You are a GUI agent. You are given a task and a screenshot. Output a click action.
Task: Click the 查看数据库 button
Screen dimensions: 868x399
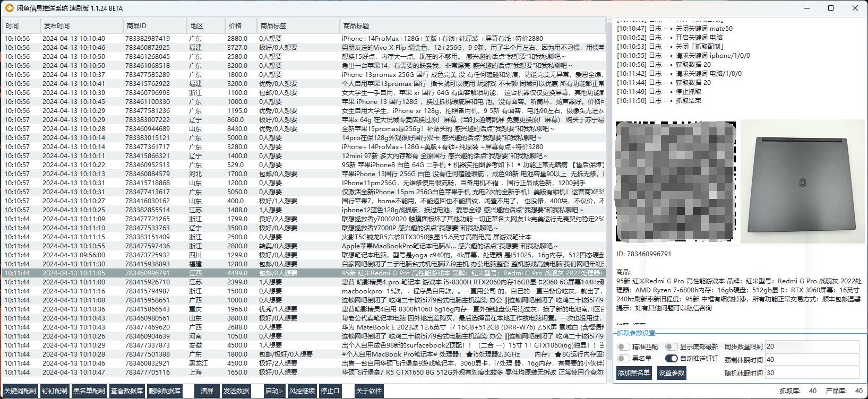coord(127,391)
